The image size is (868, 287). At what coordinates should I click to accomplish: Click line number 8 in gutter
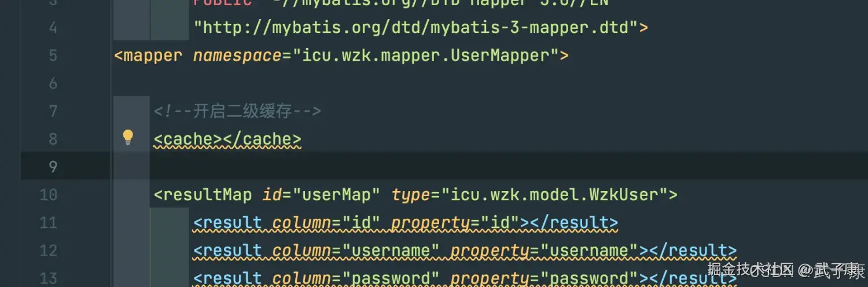53,139
